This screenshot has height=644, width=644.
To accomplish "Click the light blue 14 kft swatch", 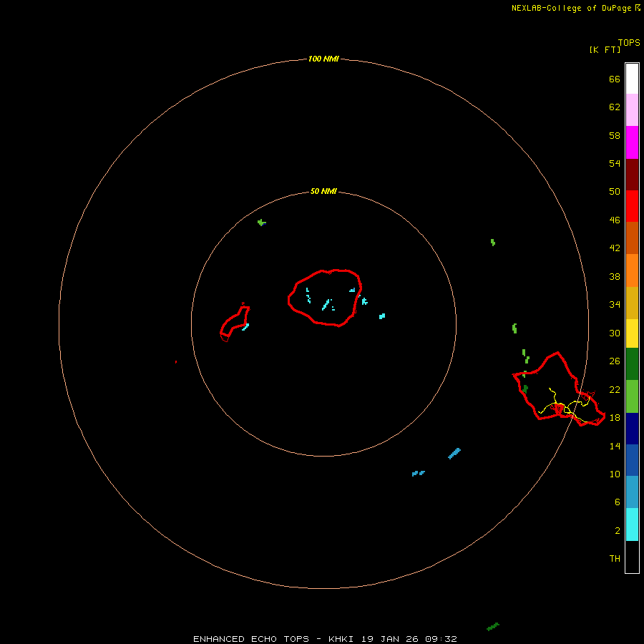I will coord(632,492).
